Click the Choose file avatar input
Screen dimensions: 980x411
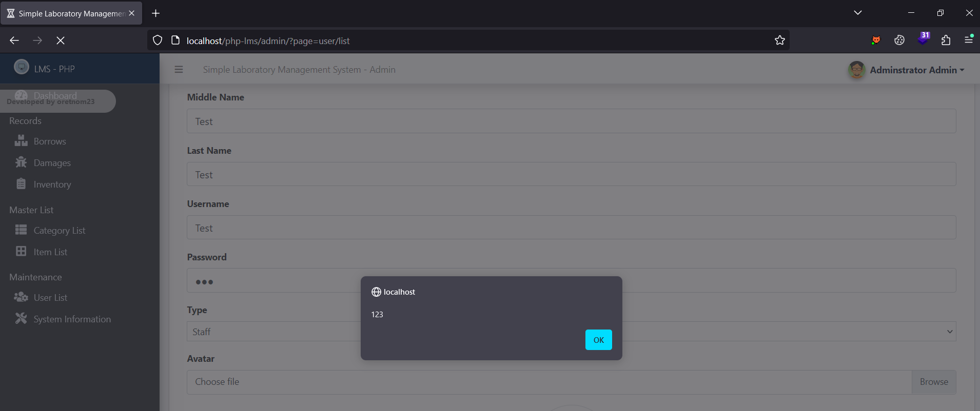point(549,382)
